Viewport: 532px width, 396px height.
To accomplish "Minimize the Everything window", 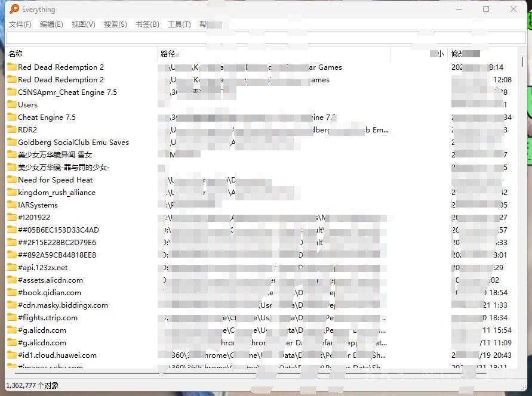I will tap(459, 9).
